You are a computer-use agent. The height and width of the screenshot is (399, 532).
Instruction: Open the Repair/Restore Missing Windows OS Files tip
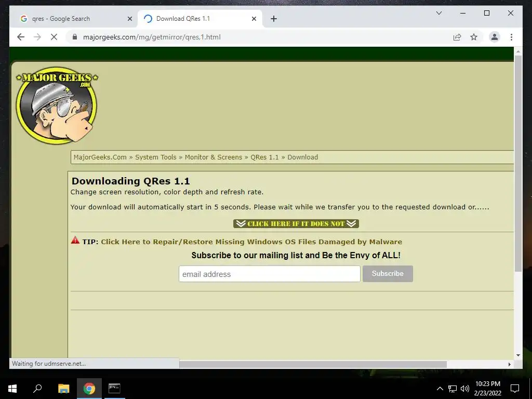pyautogui.click(x=251, y=242)
